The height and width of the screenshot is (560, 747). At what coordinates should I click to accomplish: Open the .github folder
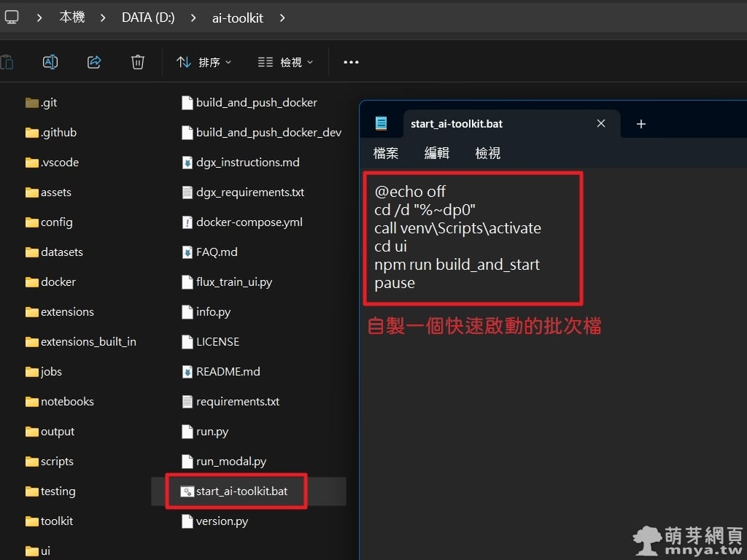pyautogui.click(x=58, y=133)
